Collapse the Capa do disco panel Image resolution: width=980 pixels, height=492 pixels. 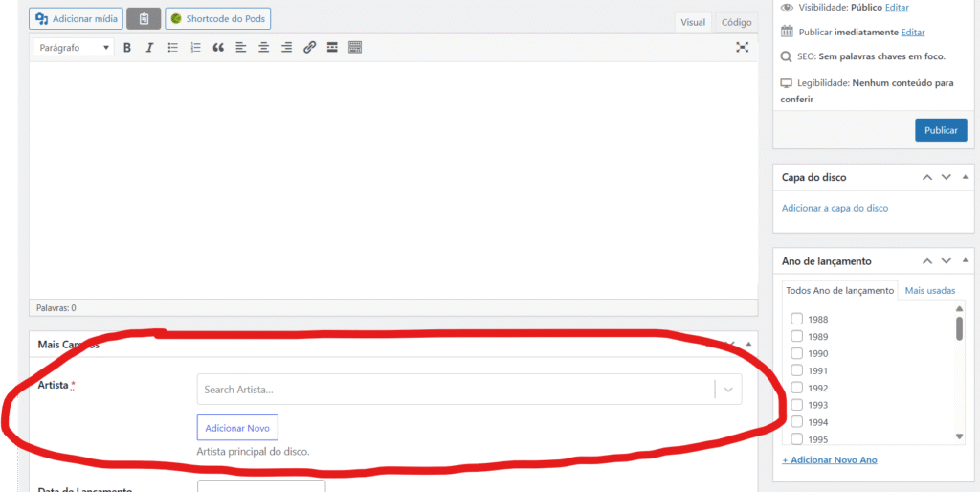[x=967, y=178]
